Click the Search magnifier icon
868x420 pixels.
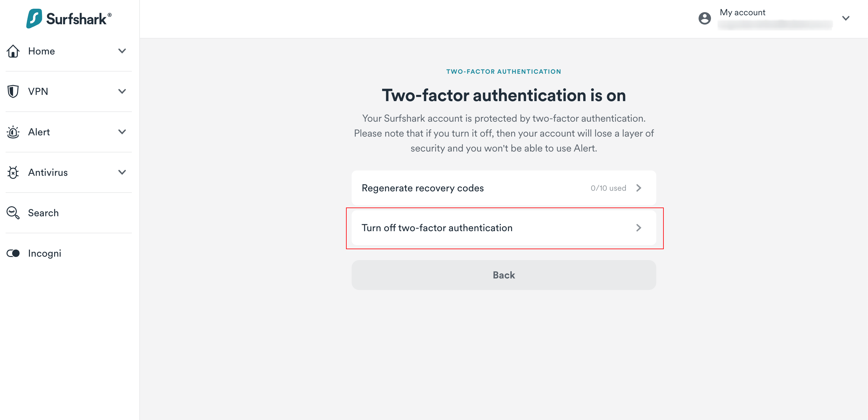(13, 213)
